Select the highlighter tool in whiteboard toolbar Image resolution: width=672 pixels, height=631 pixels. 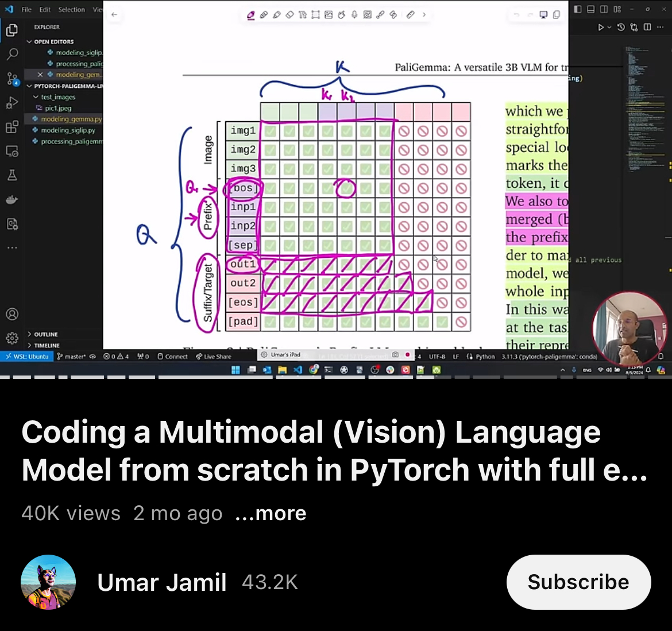277,15
